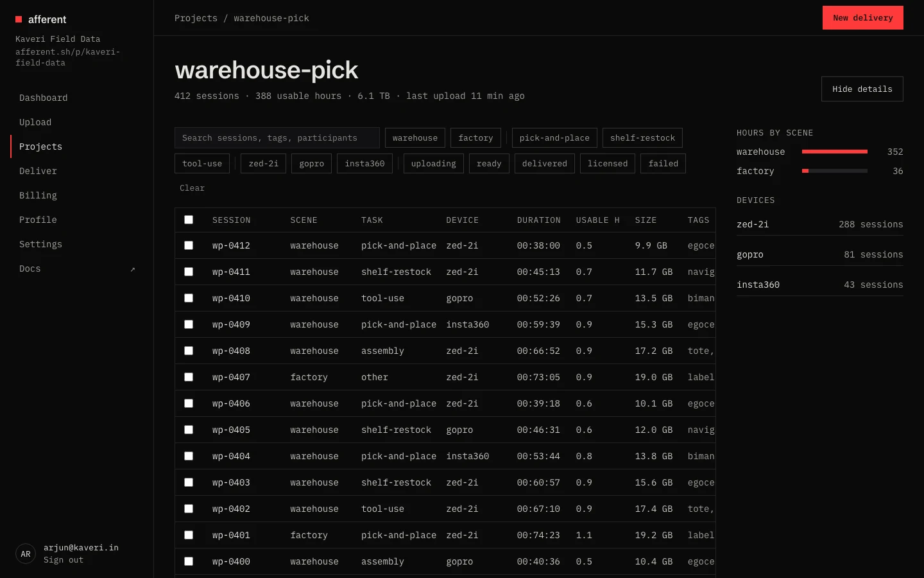
Task: Click the warehouse hours progress bar
Action: [834, 152]
